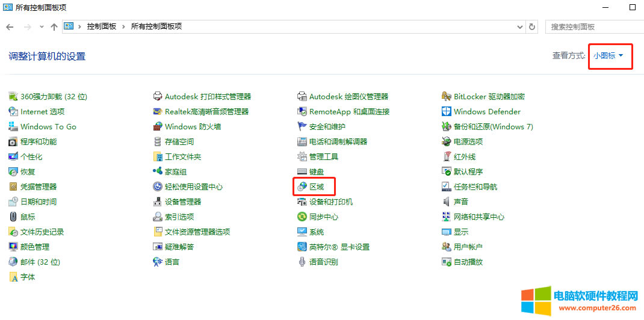Click the 索引选项 icon

point(158,217)
